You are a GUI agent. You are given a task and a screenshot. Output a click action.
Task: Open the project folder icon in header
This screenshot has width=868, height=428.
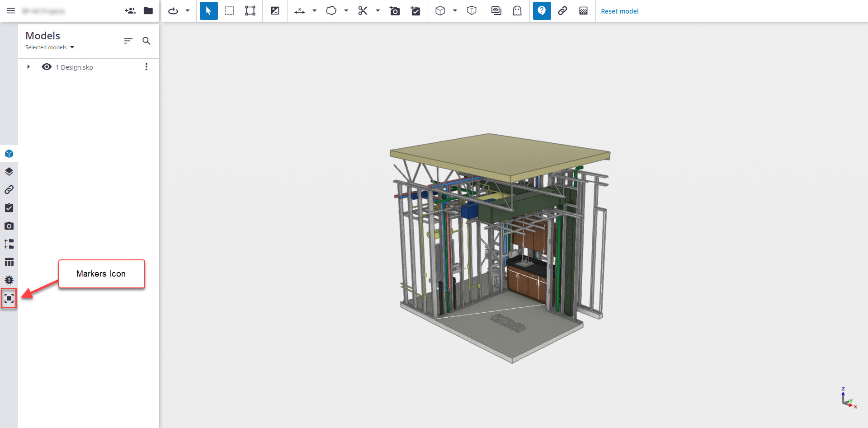148,11
